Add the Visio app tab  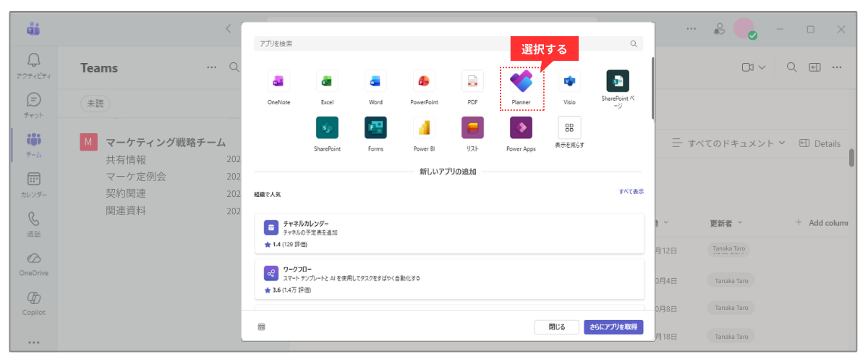tap(570, 88)
